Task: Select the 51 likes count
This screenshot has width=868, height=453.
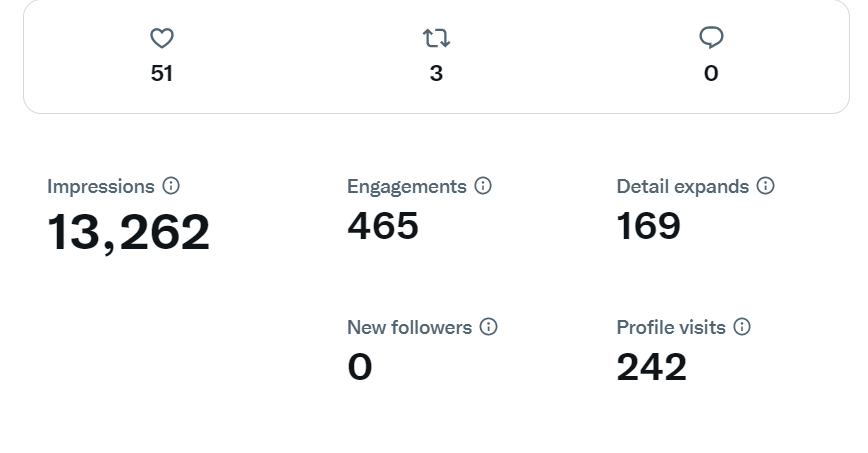Action: click(x=162, y=73)
